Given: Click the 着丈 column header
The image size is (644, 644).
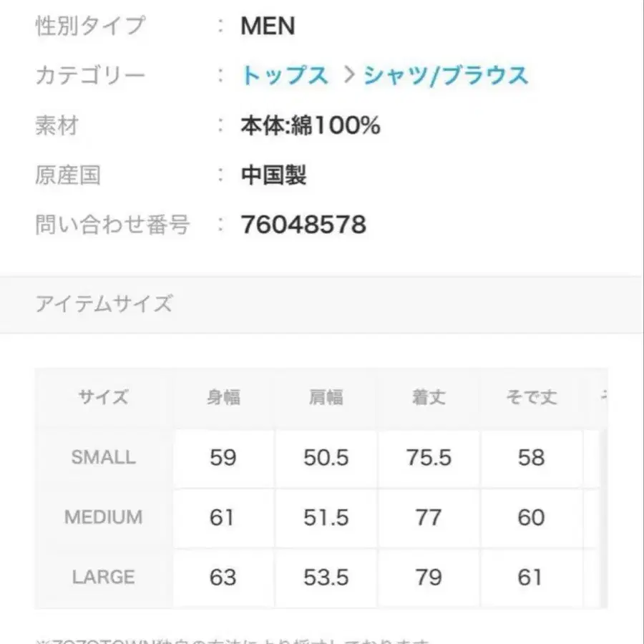Looking at the screenshot, I should [x=429, y=397].
